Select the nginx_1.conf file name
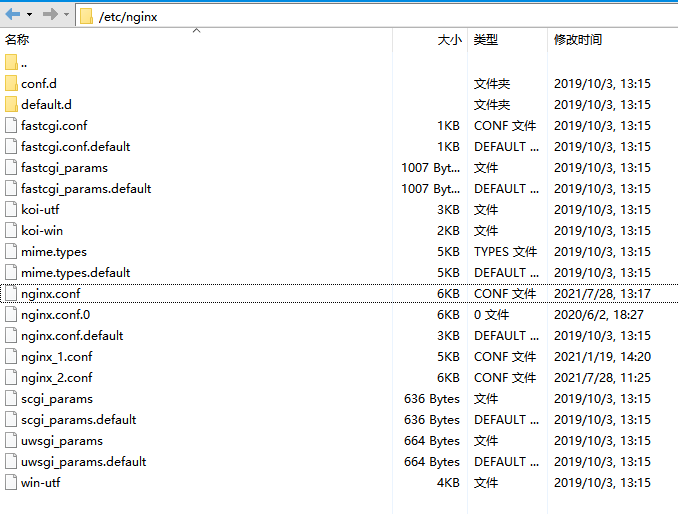Screen dimensions: 678x514 pyautogui.click(x=57, y=357)
